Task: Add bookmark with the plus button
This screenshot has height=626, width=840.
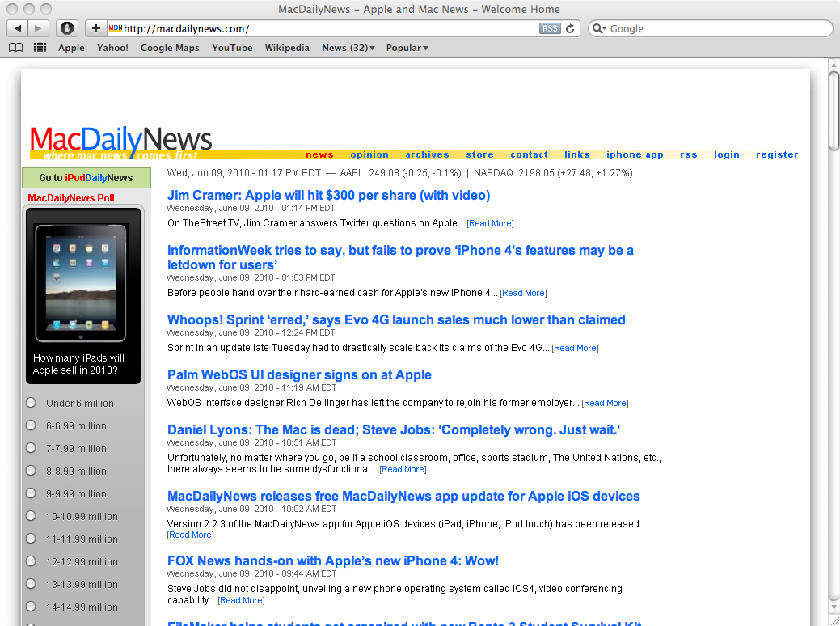Action: tap(96, 28)
